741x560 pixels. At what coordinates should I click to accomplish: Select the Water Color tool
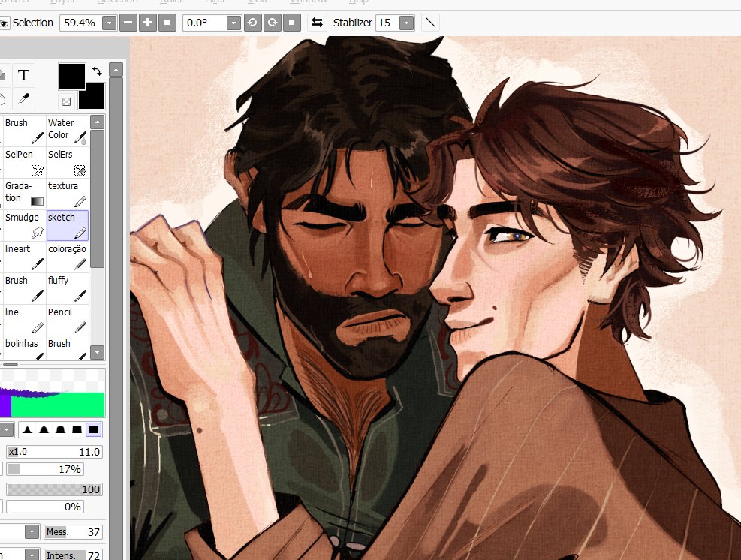tap(67, 131)
